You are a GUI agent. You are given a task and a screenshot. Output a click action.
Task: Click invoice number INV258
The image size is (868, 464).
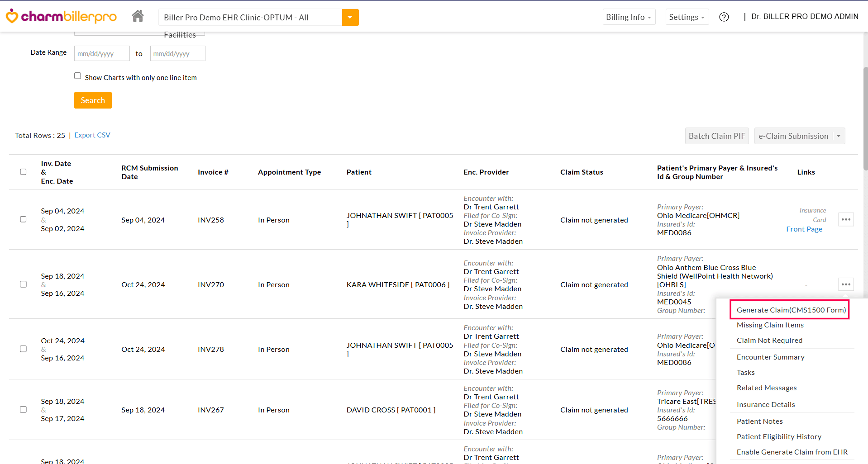pyautogui.click(x=210, y=220)
